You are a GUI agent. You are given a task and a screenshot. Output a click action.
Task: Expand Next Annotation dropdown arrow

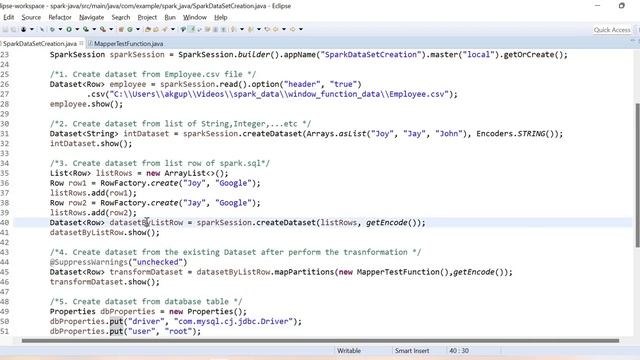242,29
